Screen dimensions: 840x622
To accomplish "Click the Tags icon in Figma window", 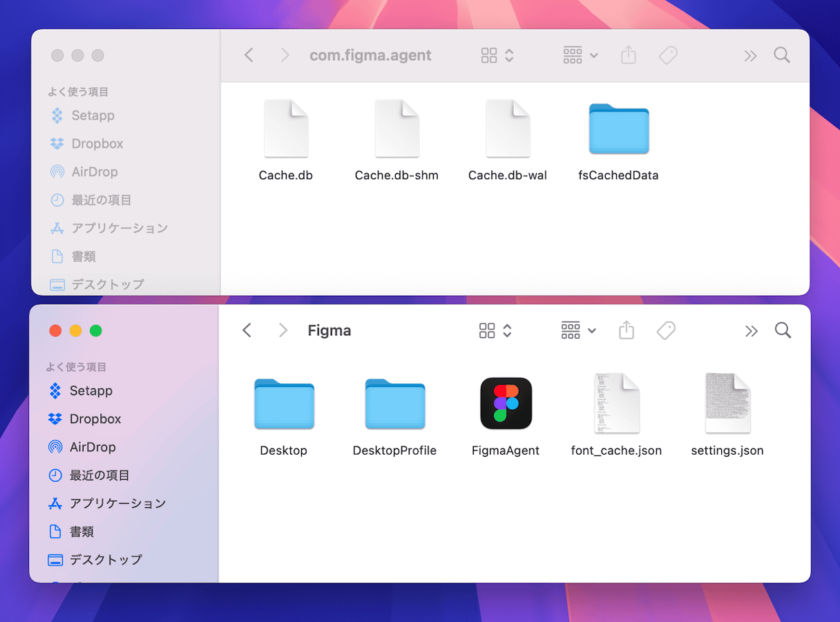I will coord(666,331).
